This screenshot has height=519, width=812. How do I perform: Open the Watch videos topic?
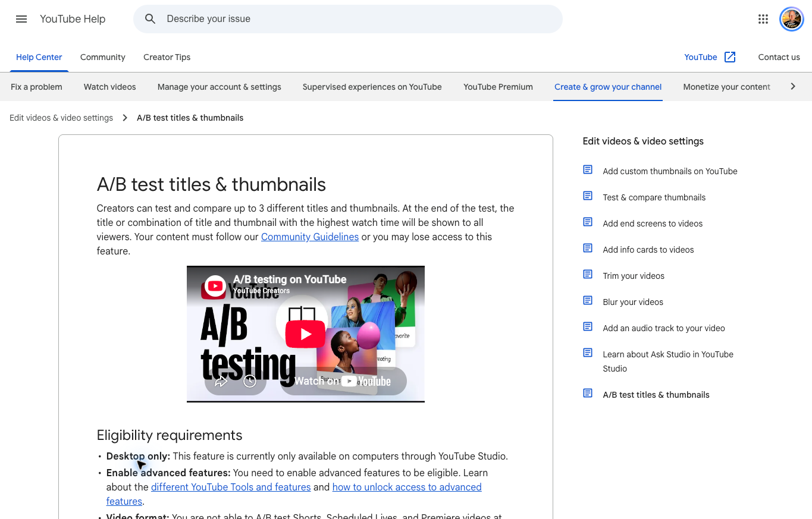click(x=110, y=87)
